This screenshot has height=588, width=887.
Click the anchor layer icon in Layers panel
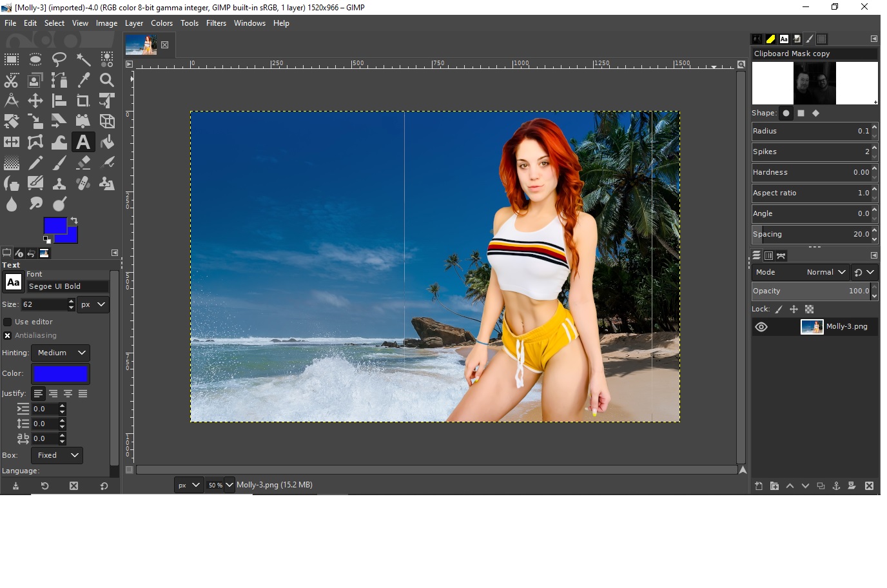coord(836,486)
